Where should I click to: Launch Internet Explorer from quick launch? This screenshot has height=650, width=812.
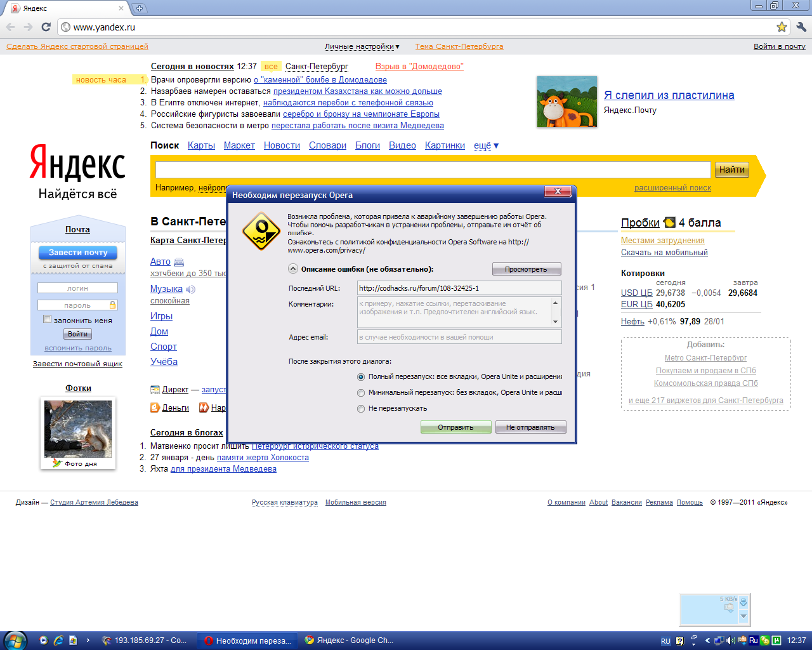(58, 640)
